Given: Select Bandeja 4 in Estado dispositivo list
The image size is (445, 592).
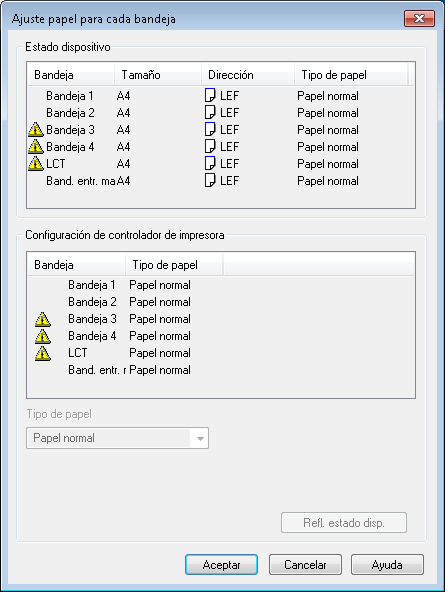Looking at the screenshot, I should pyautogui.click(x=70, y=147).
